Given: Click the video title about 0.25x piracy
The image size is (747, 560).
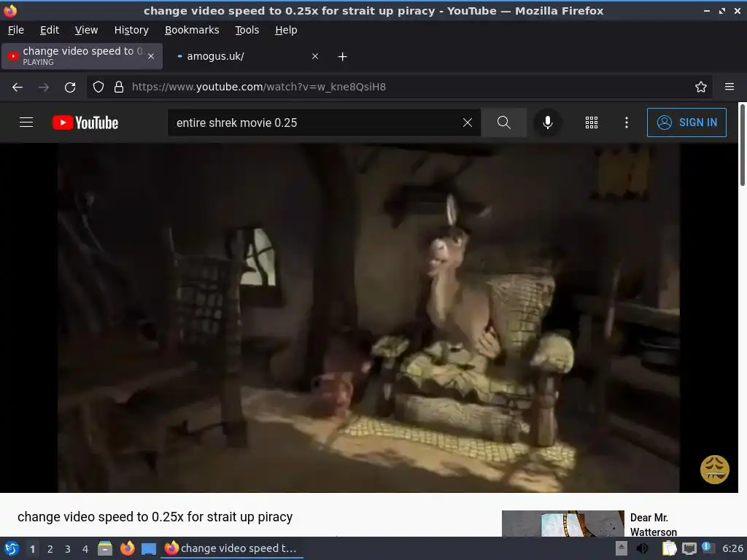Looking at the screenshot, I should pos(155,517).
